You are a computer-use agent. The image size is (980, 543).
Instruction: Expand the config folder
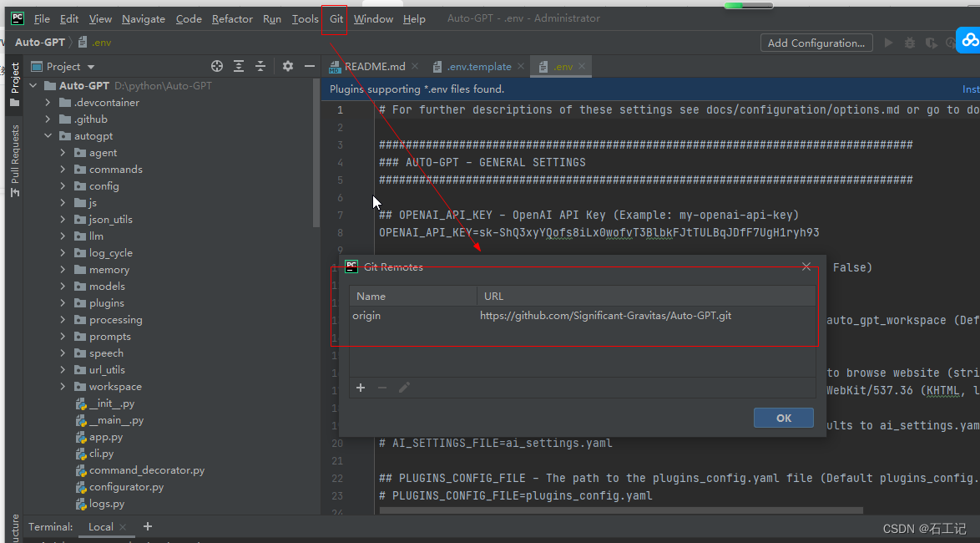tap(63, 185)
